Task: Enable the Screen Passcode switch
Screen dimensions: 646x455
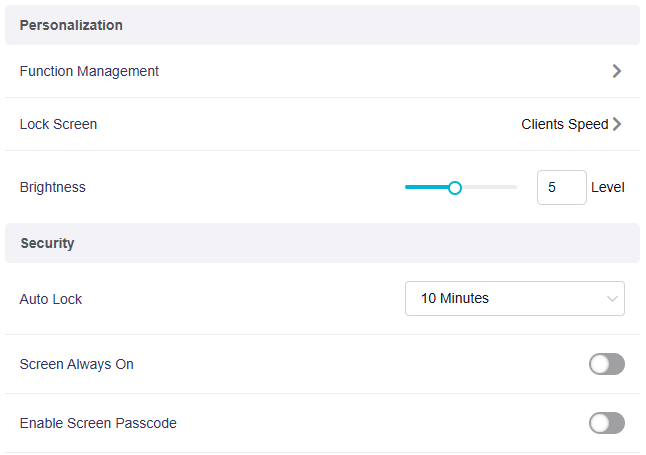Action: tap(606, 423)
